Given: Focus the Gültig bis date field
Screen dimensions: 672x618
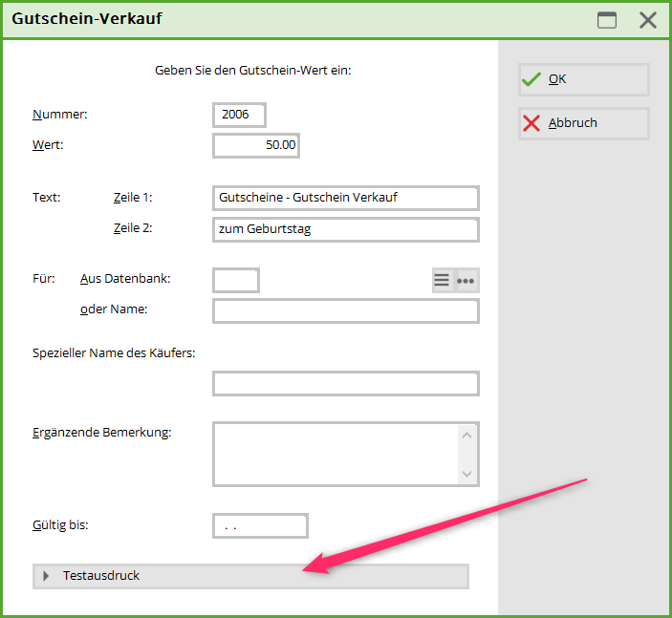Looking at the screenshot, I should coord(260,525).
